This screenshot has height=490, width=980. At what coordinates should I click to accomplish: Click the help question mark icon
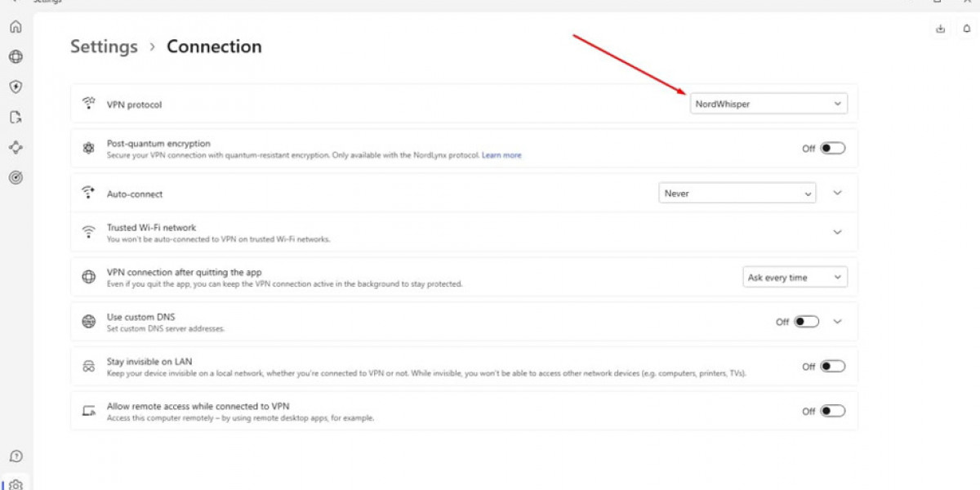click(16, 456)
